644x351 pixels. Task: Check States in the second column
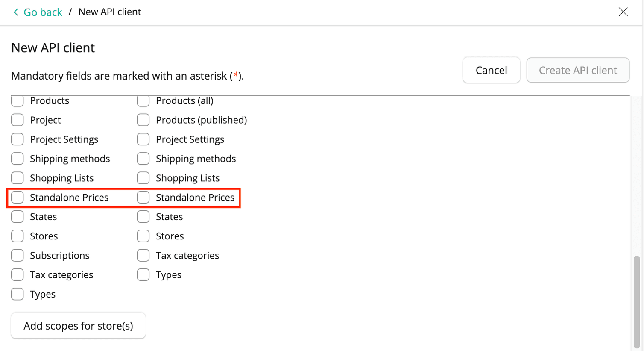click(143, 217)
